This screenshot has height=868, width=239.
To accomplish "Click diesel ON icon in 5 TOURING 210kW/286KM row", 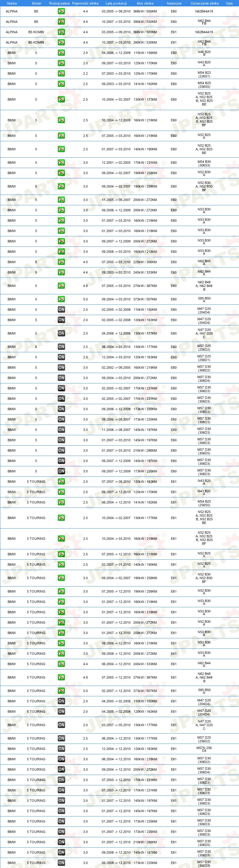I will point(61,842).
